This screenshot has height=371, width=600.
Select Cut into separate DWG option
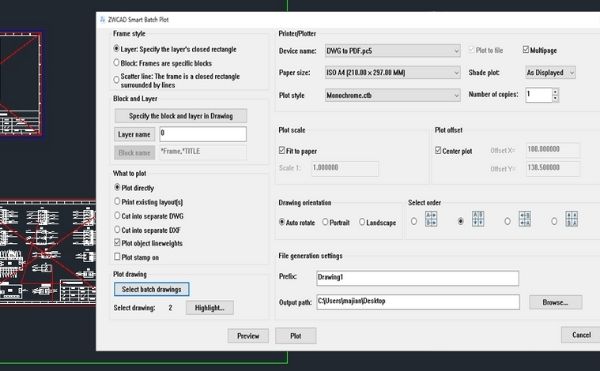(117, 215)
